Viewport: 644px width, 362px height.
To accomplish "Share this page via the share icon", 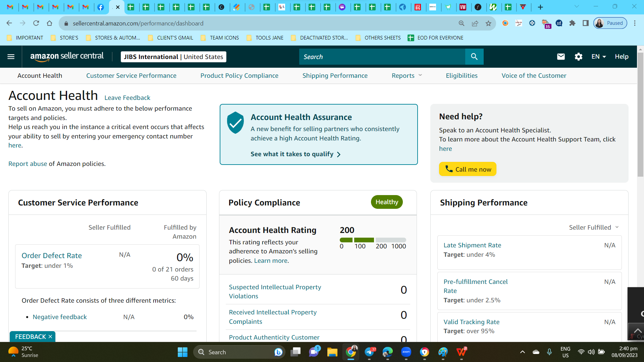I will (475, 23).
